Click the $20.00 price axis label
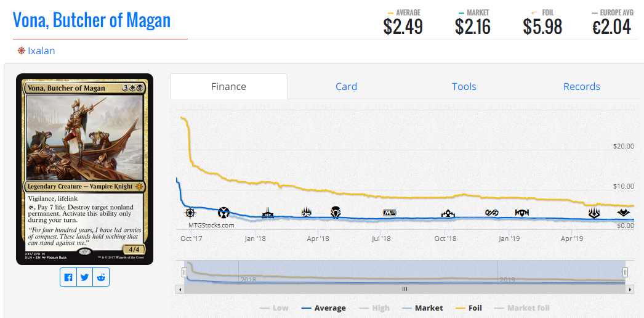This screenshot has height=318, width=644. (x=622, y=146)
